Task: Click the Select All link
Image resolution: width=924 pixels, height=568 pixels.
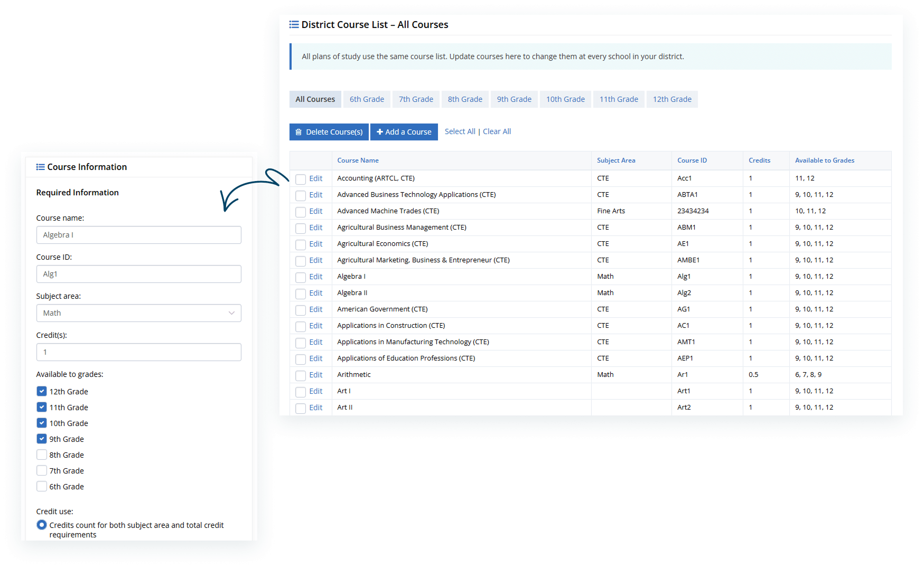Action: tap(460, 131)
